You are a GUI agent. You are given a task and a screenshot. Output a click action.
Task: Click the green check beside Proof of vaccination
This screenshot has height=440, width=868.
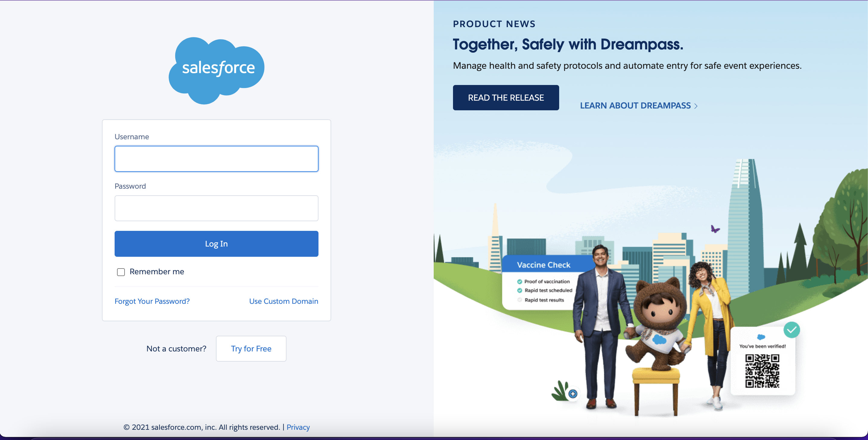click(x=519, y=281)
